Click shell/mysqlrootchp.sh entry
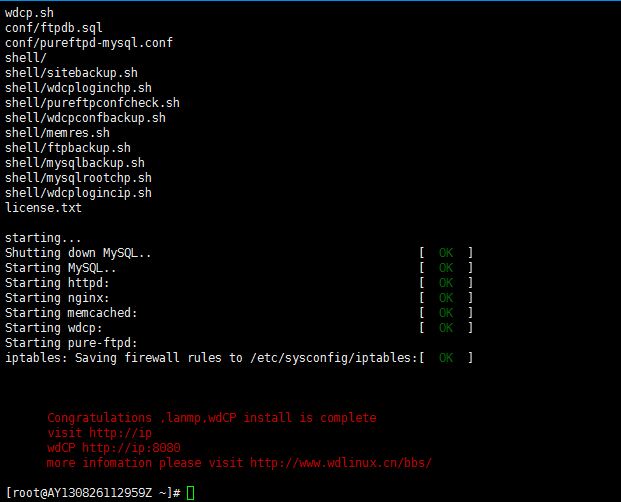The width and height of the screenshot is (621, 502). [x=78, y=178]
